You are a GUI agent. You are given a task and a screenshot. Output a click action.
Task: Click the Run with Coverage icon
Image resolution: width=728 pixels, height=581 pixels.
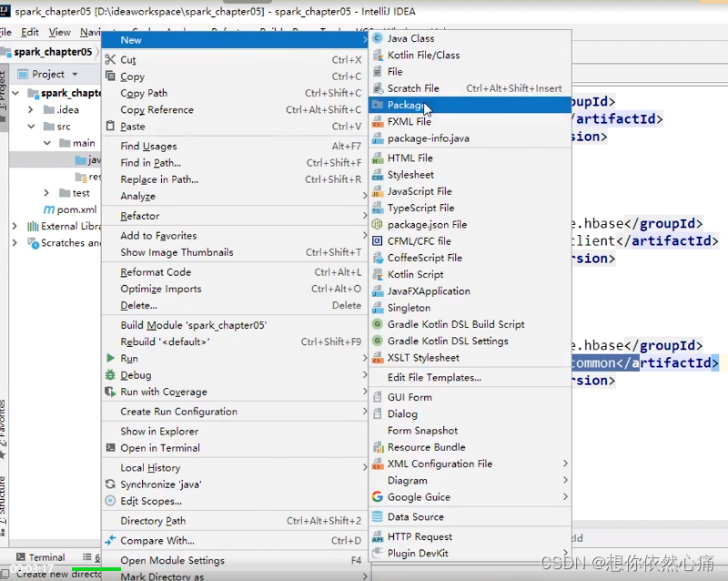point(110,392)
